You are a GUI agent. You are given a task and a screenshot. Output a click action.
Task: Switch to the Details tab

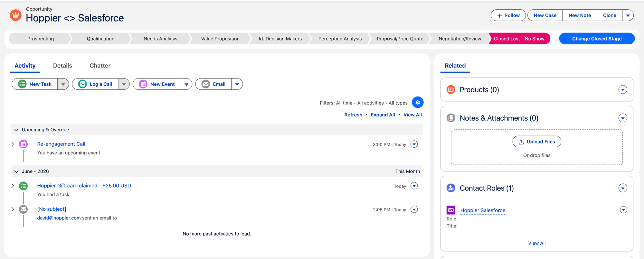(62, 66)
